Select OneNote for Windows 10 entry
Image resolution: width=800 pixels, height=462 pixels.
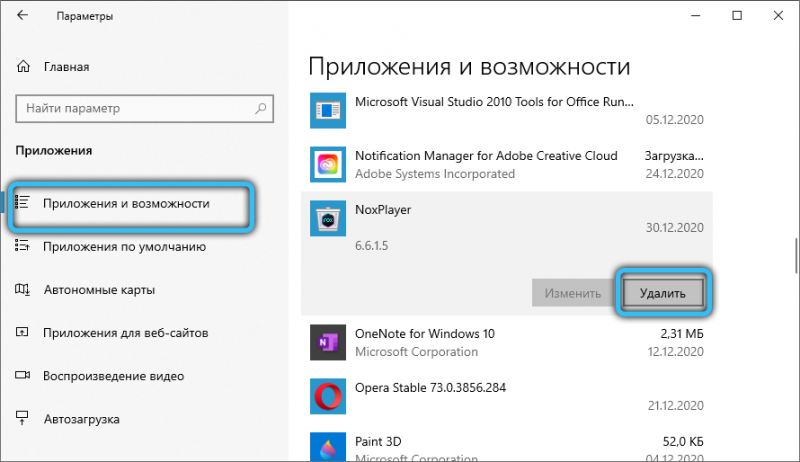pyautogui.click(x=424, y=333)
